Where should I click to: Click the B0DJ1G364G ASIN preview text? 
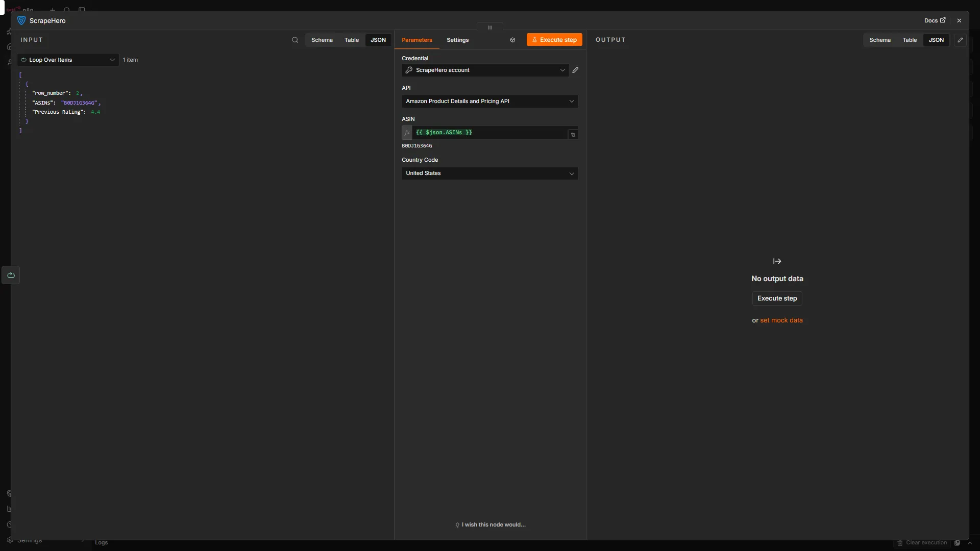click(x=416, y=146)
